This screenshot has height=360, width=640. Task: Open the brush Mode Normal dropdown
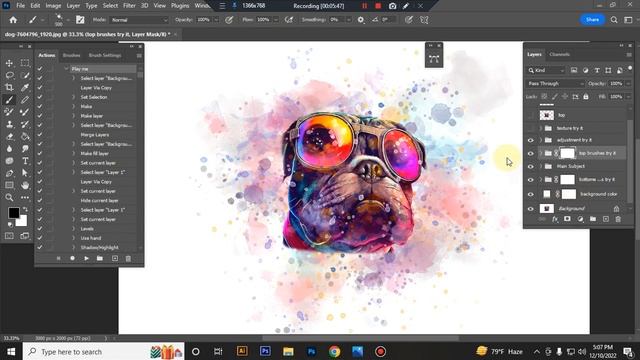139,20
